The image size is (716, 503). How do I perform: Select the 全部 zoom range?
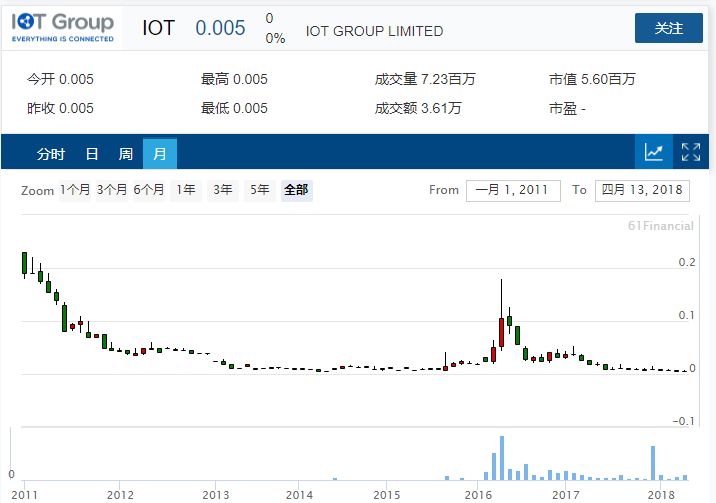pyautogui.click(x=296, y=189)
